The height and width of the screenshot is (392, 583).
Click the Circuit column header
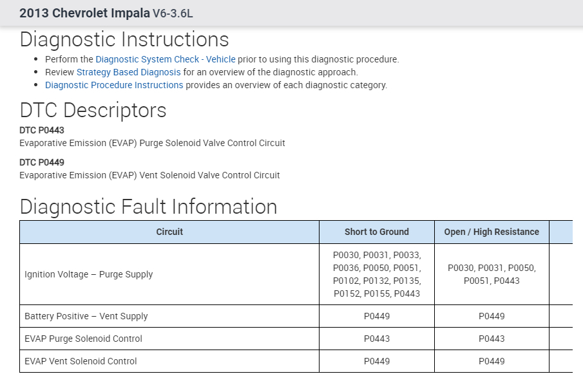point(169,232)
